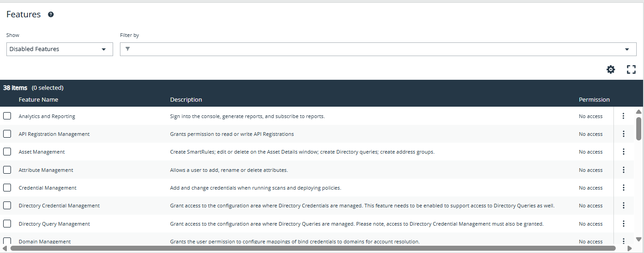Click inside the Filter by input field
The width and height of the screenshot is (644, 253).
coord(378,49)
